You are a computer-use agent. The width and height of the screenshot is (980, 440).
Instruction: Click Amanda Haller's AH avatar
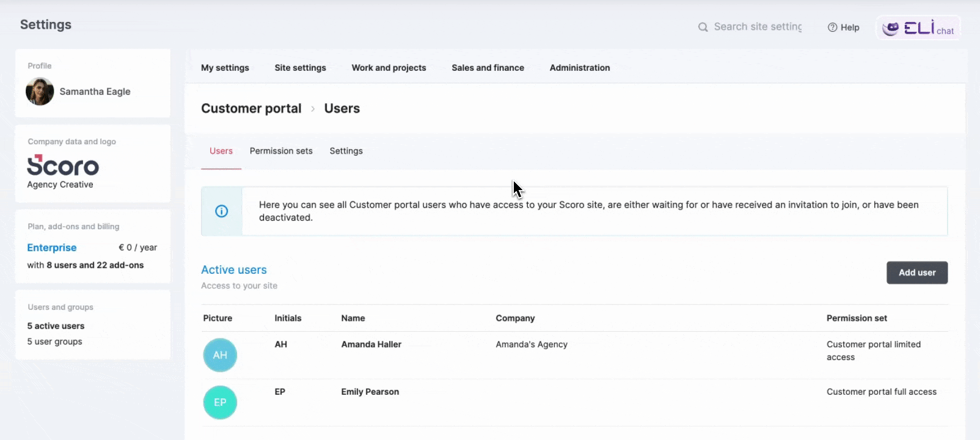[x=220, y=355]
